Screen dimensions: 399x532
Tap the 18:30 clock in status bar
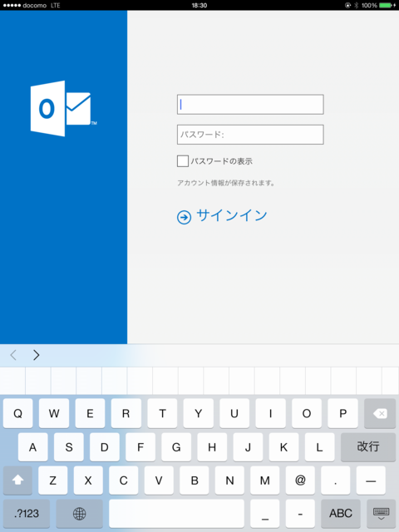point(199,5)
